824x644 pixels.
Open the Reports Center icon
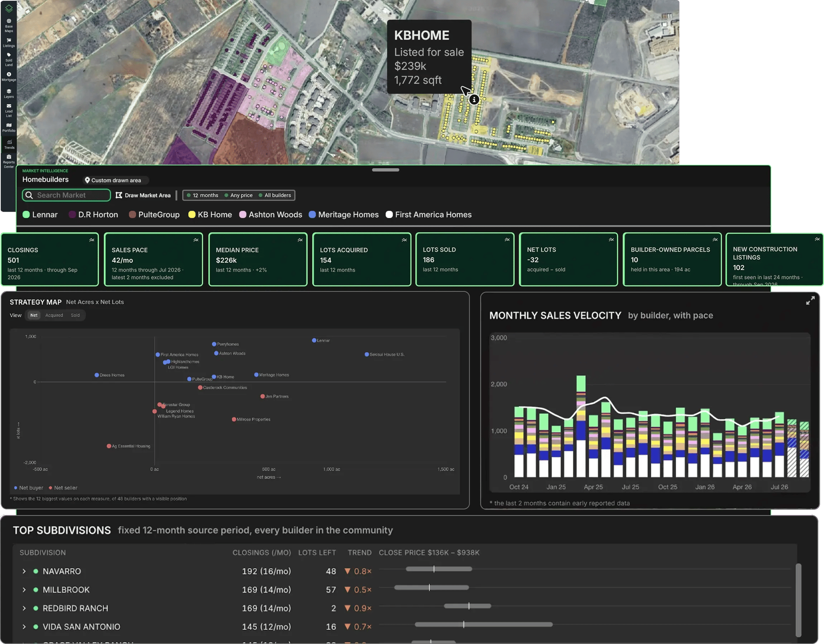point(9,162)
